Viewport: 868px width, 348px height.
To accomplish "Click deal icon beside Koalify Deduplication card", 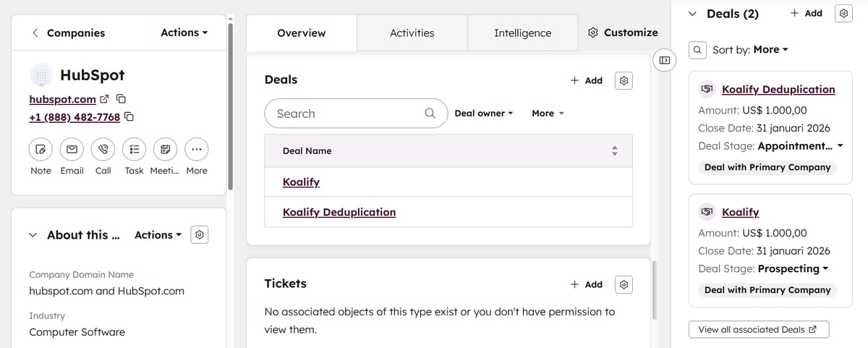I will [707, 90].
